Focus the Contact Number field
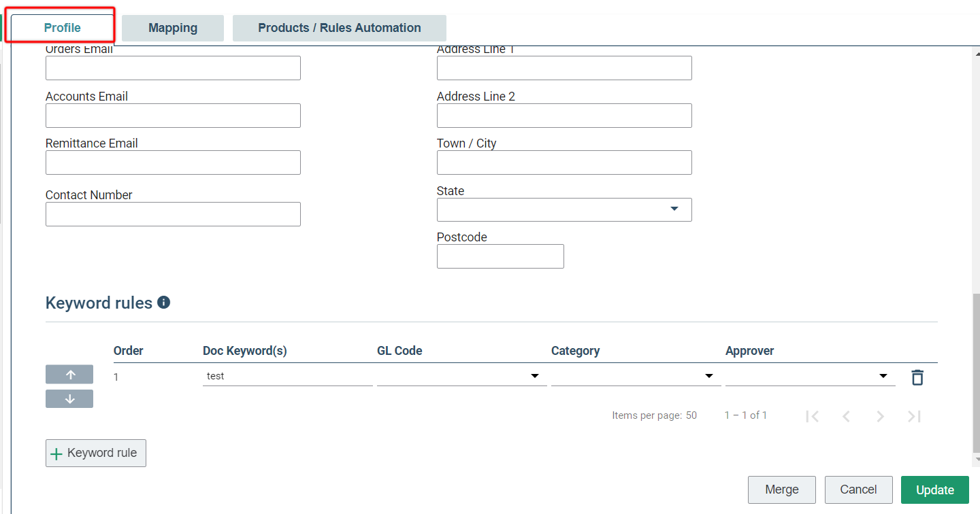The image size is (980, 514). click(x=173, y=214)
